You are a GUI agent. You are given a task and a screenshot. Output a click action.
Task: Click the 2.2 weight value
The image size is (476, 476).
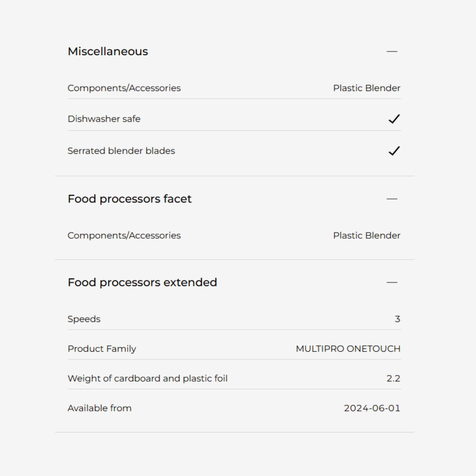click(x=393, y=378)
